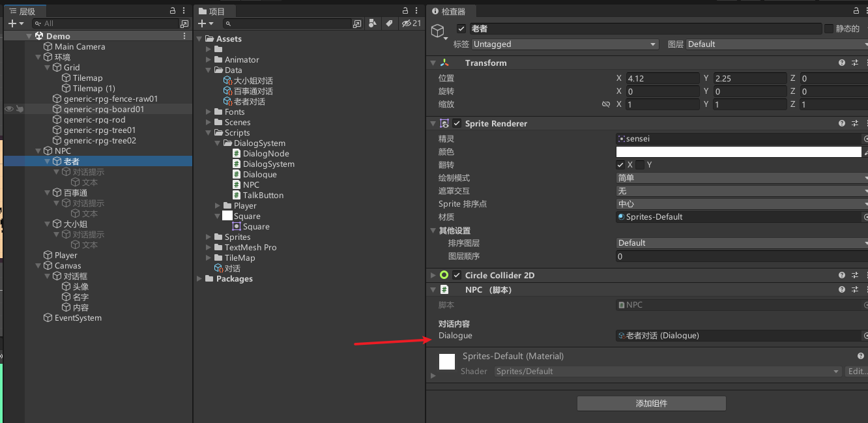Viewport: 868px width, 423px height.
Task: Open project search in Search window icon
Action: pos(357,23)
